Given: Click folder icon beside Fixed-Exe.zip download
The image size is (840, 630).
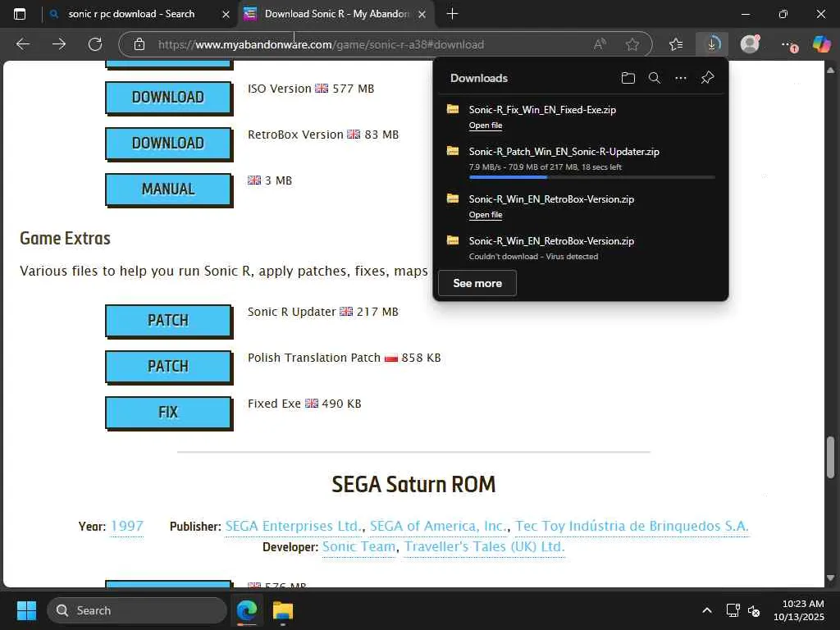Looking at the screenshot, I should pos(453,109).
